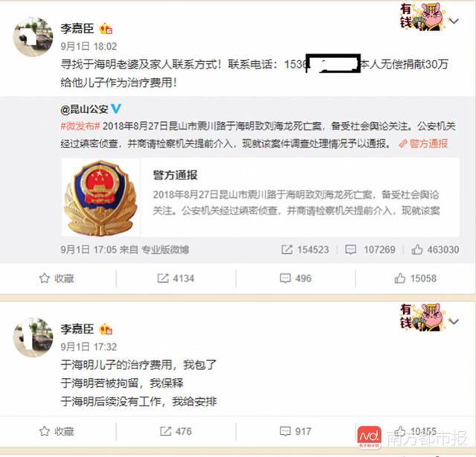
Task: Open comments on quoted post showing 107269
Action: point(350,250)
